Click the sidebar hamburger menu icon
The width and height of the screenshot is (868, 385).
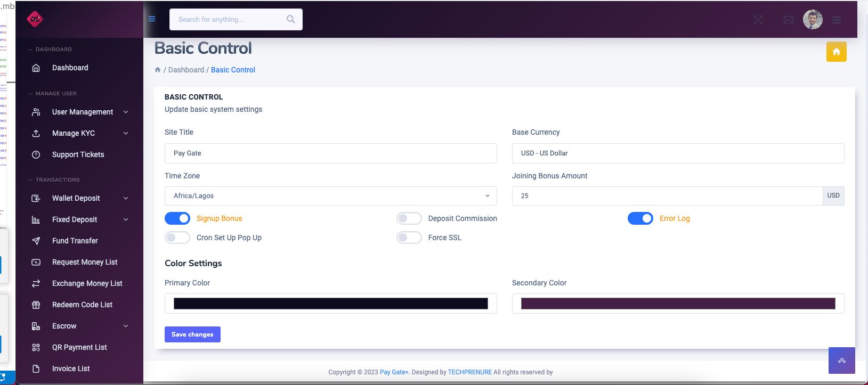(x=152, y=19)
